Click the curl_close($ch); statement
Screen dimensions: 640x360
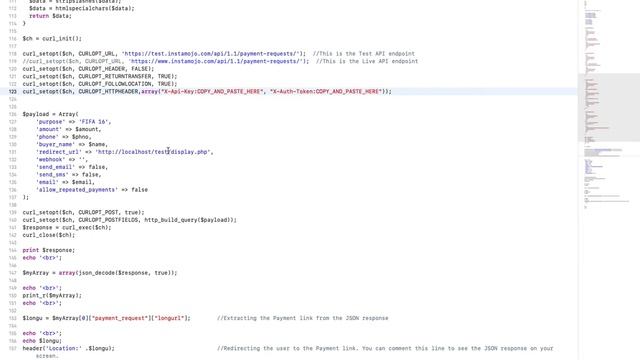(x=49, y=235)
